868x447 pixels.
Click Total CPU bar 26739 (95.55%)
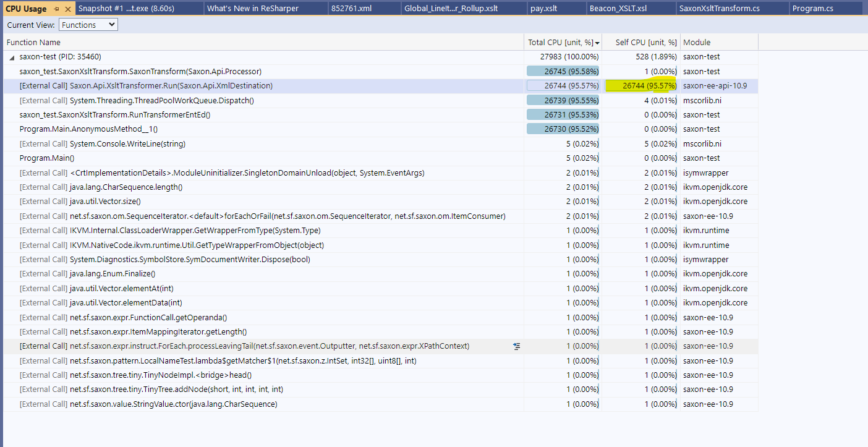(563, 100)
